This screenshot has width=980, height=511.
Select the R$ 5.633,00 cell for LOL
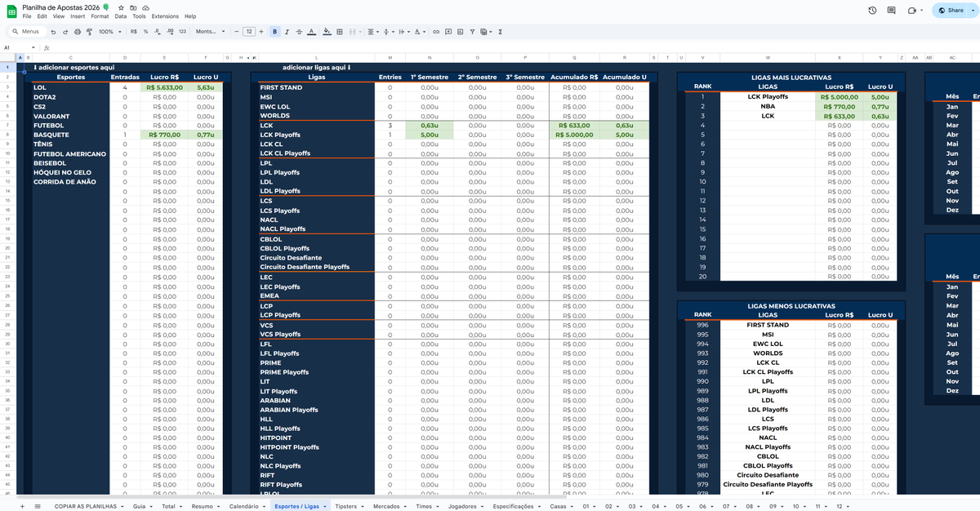[x=165, y=87]
